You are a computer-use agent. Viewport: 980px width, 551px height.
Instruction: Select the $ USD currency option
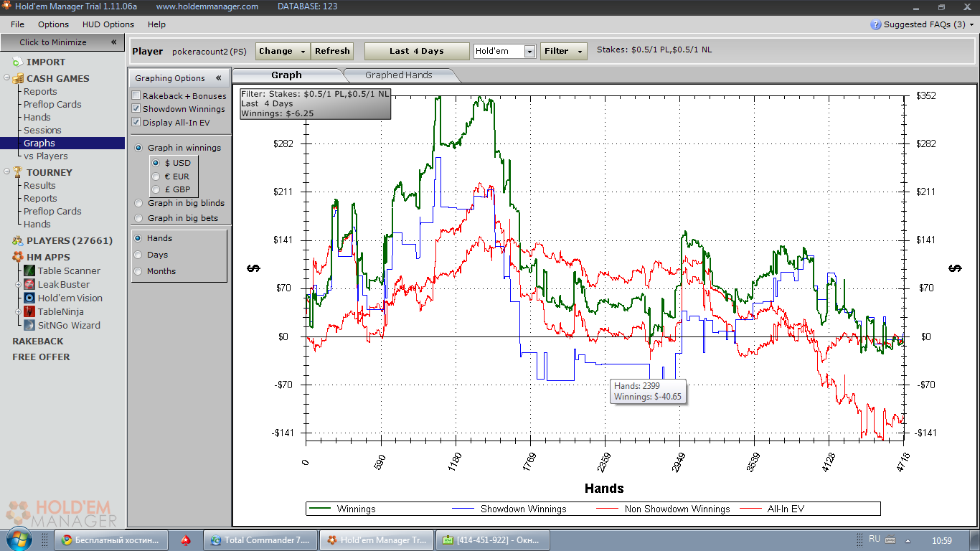tap(156, 163)
